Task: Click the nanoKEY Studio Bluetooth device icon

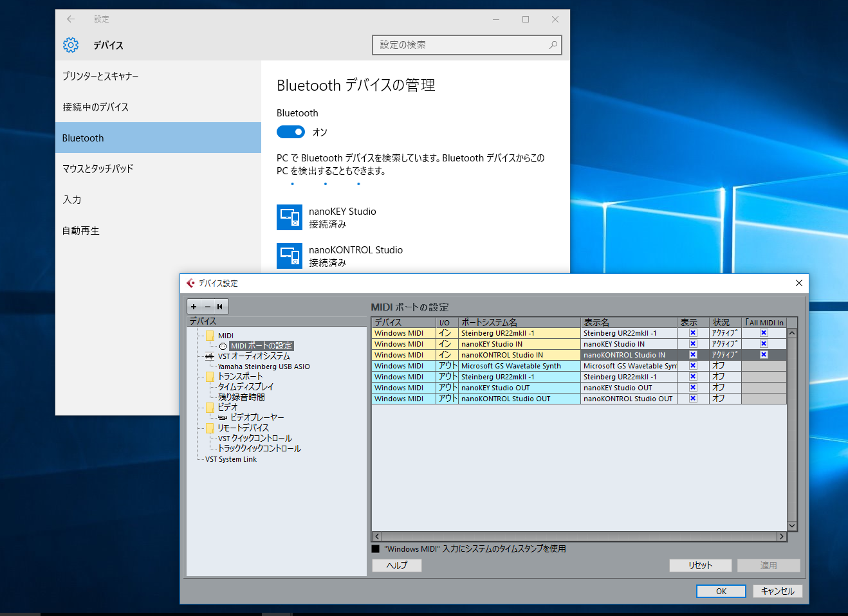Action: tap(290, 217)
